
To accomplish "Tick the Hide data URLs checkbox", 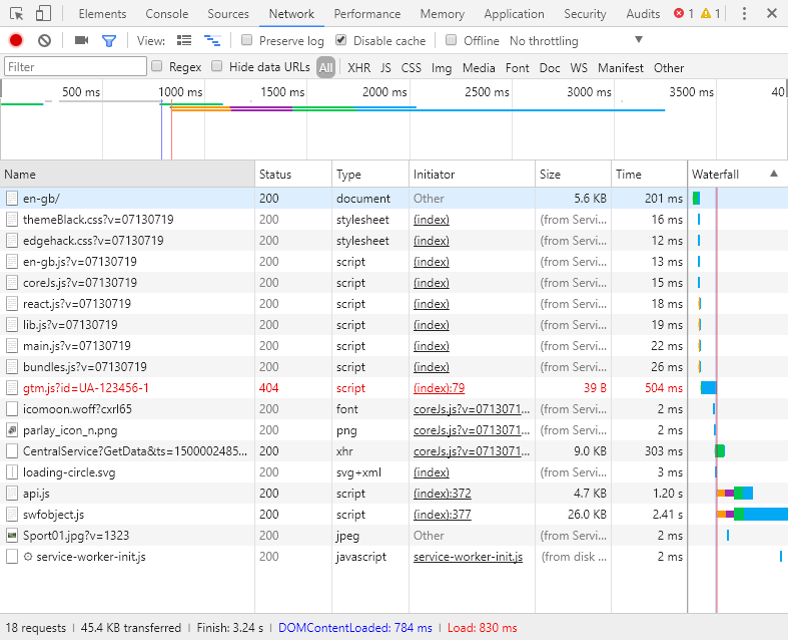I will pos(217,67).
